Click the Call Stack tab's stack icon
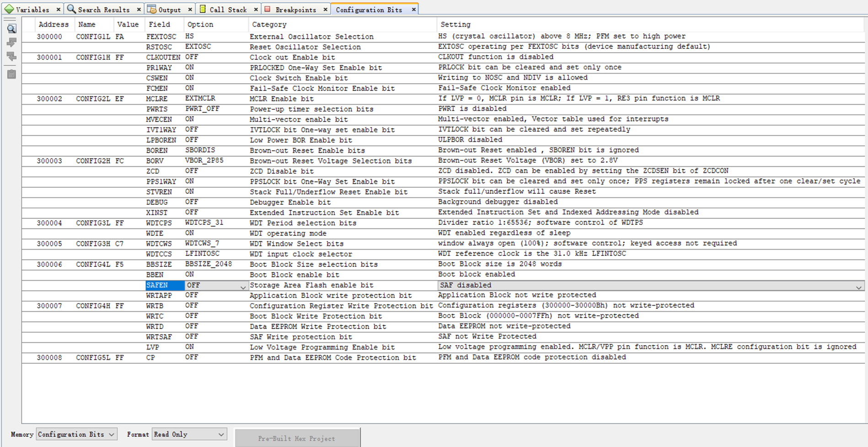 202,9
